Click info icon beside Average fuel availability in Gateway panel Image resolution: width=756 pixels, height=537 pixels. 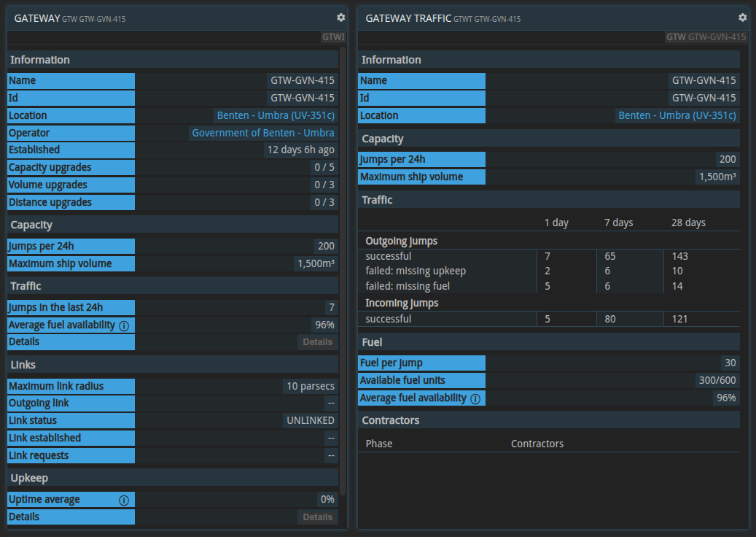point(124,325)
